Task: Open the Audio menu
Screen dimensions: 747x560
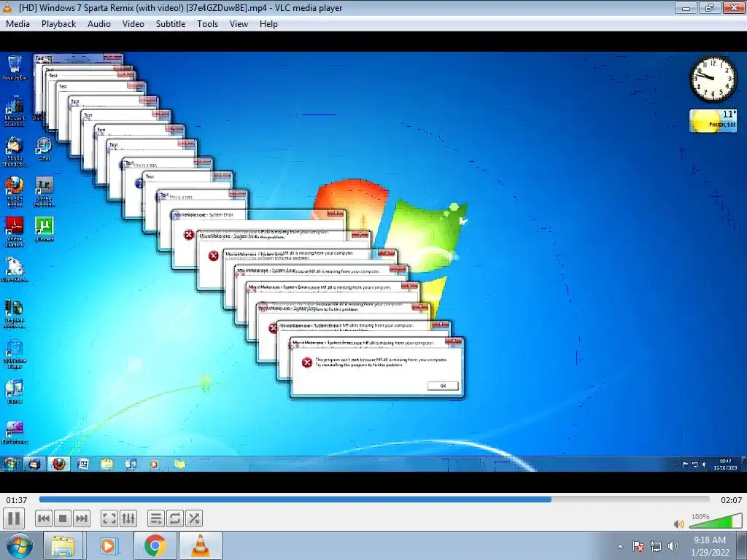Action: (99, 24)
